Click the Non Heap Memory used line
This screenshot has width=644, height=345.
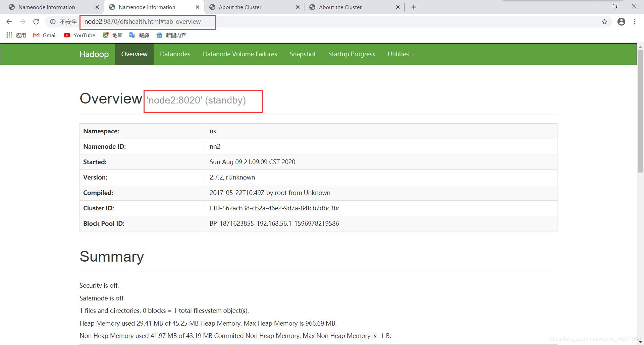click(x=235, y=336)
